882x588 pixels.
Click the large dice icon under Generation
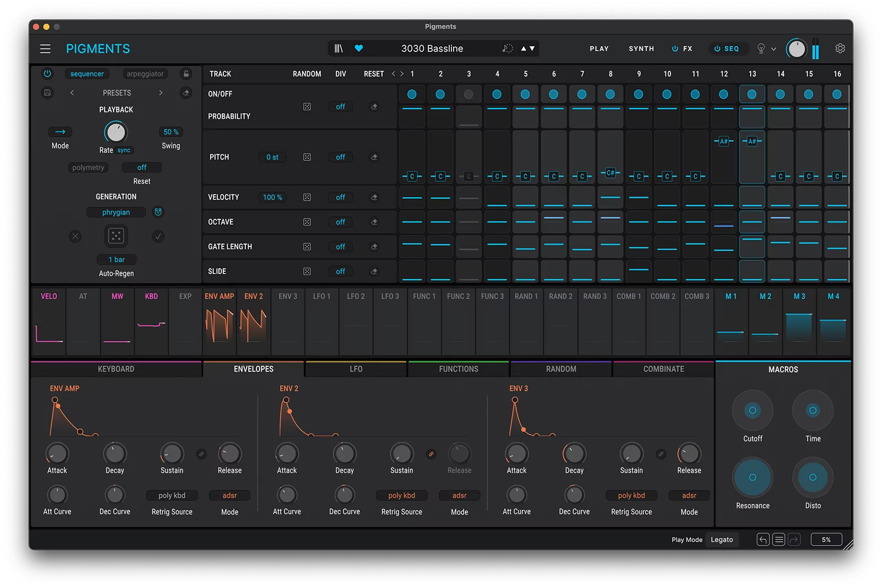116,236
